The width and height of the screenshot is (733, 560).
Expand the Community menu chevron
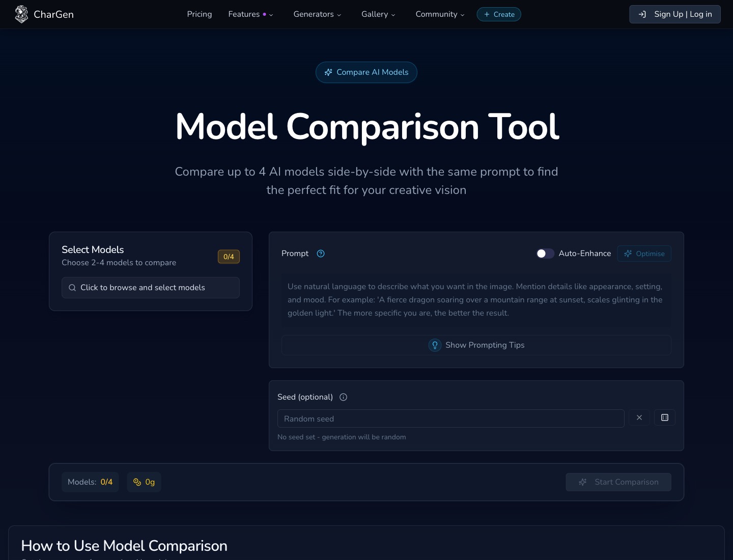(462, 15)
